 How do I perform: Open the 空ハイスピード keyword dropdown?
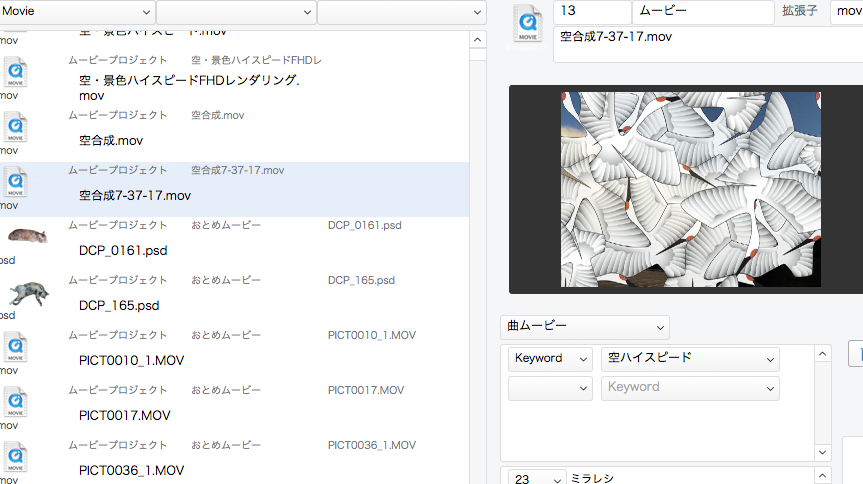coord(690,358)
